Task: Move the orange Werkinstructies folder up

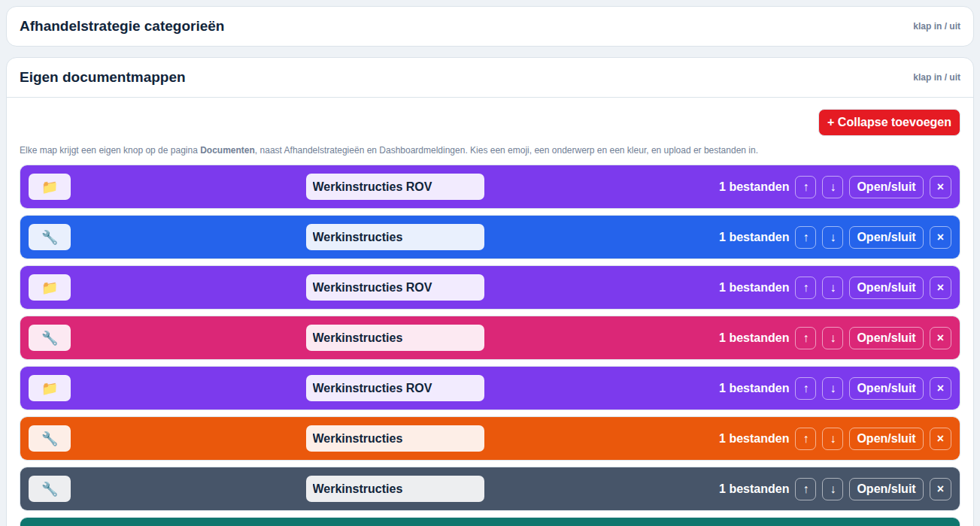Action: click(x=806, y=439)
